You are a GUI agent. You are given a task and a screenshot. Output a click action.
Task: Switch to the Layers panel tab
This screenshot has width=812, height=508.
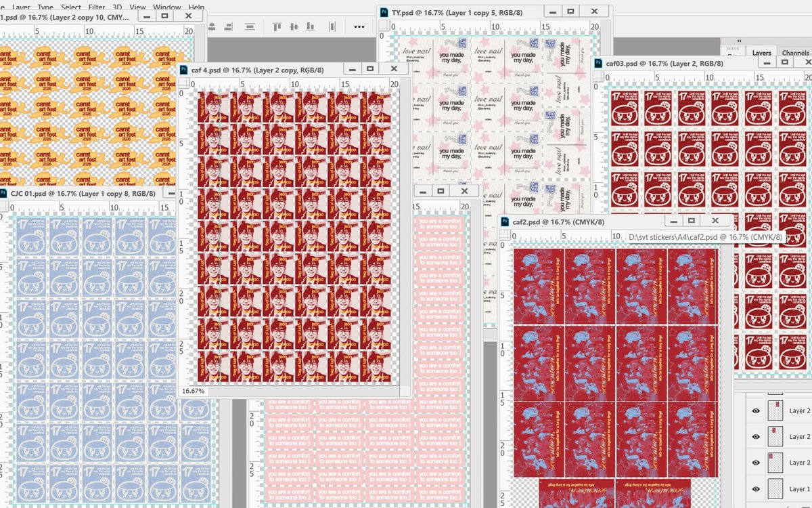[761, 53]
